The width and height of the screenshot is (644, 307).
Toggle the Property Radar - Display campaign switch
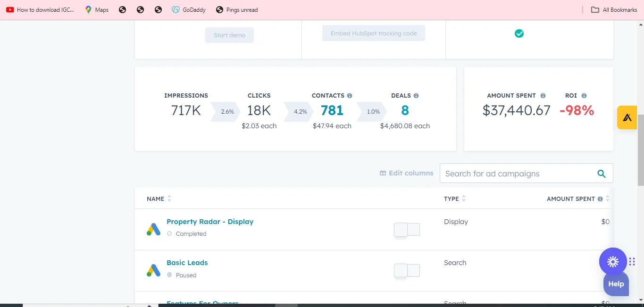click(x=407, y=230)
